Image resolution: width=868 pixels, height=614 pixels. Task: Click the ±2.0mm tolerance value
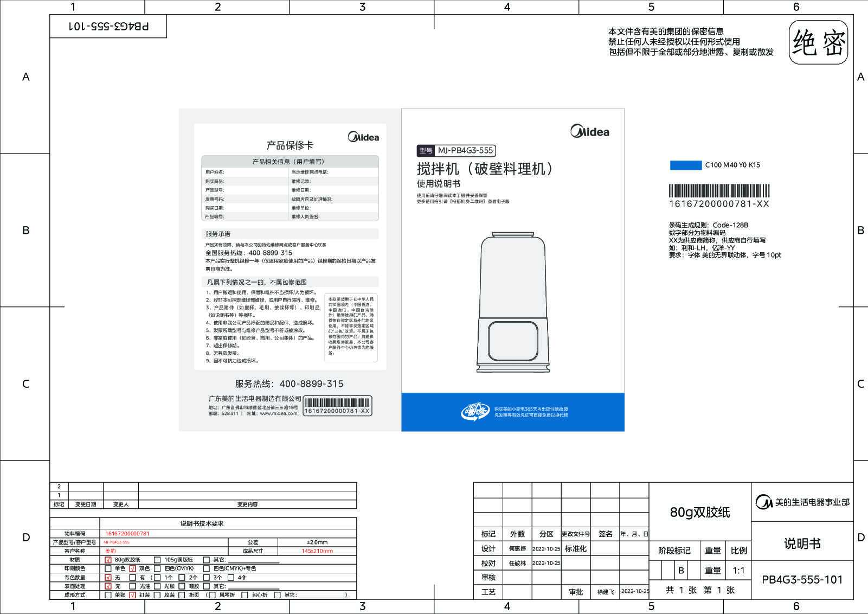coord(317,542)
